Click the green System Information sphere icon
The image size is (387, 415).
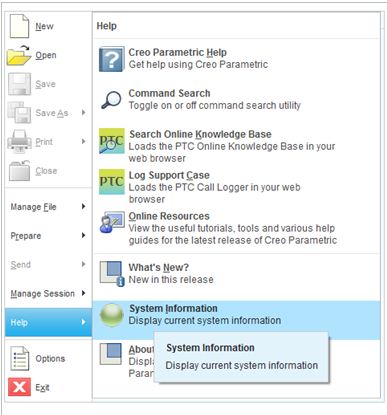tap(112, 315)
